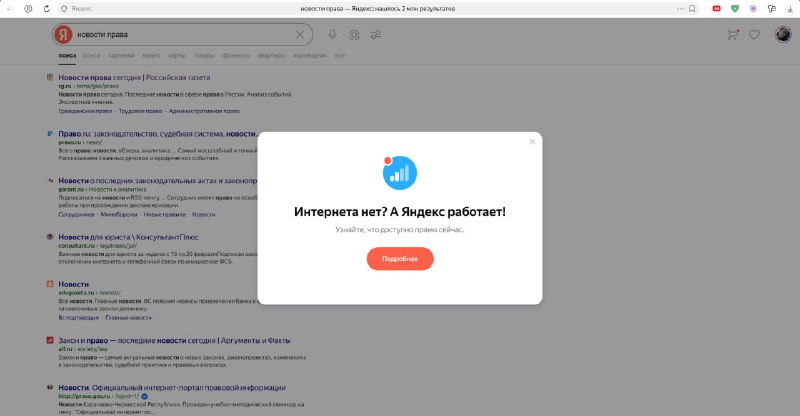Close the popup dialog
Viewport: 800px width, 416px height.
coord(532,142)
